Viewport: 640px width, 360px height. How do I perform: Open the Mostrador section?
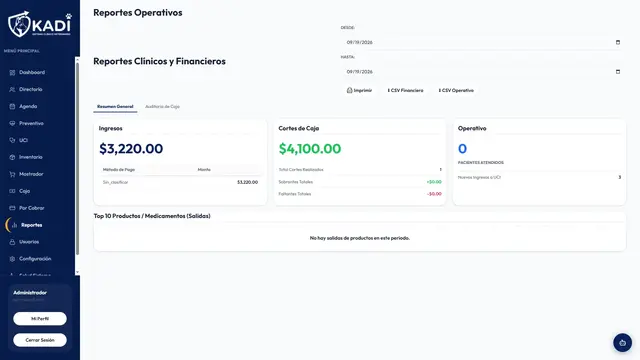[x=31, y=174]
